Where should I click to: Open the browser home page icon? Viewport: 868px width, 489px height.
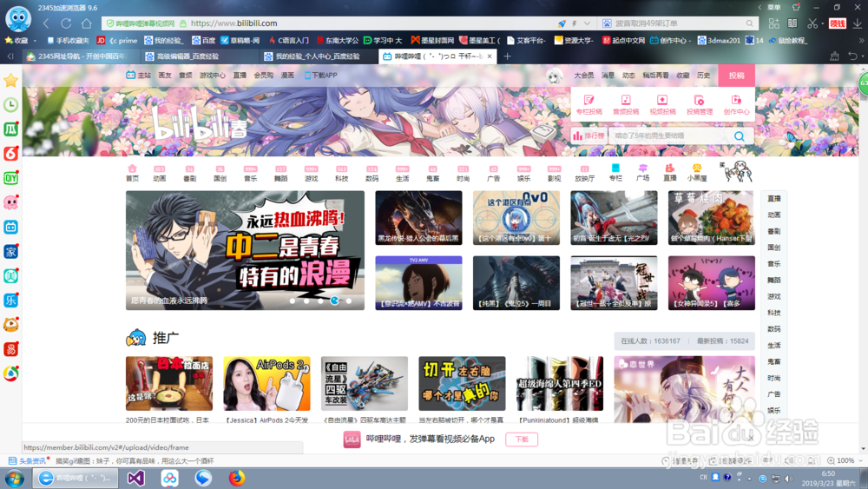[86, 23]
